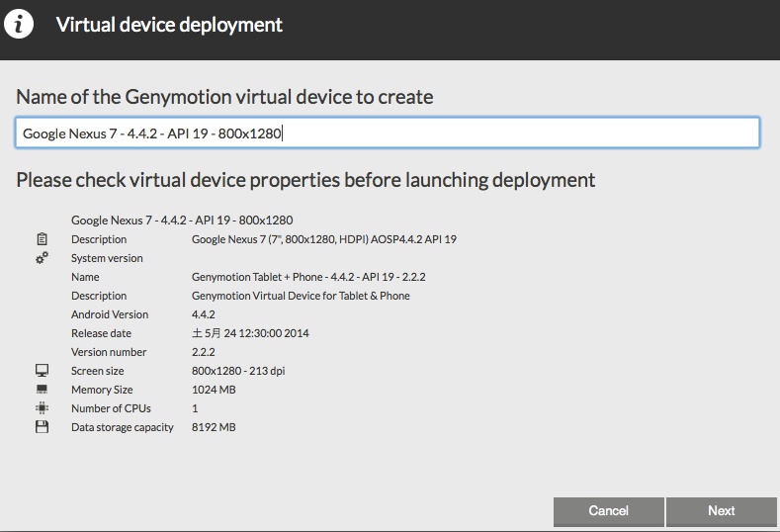The height and width of the screenshot is (532, 780).
Task: Click 'Genymotion Tablet + Phone - 4.4.2' name value
Action: 308,277
